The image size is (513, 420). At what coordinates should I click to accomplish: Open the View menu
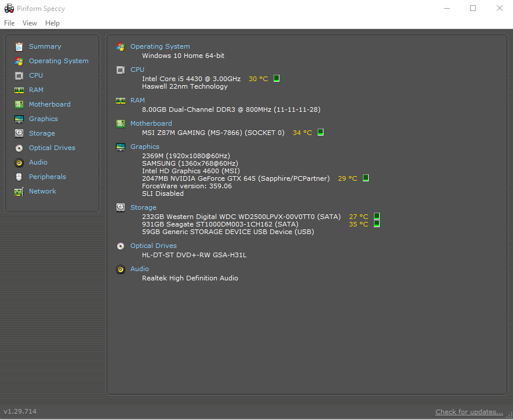30,23
